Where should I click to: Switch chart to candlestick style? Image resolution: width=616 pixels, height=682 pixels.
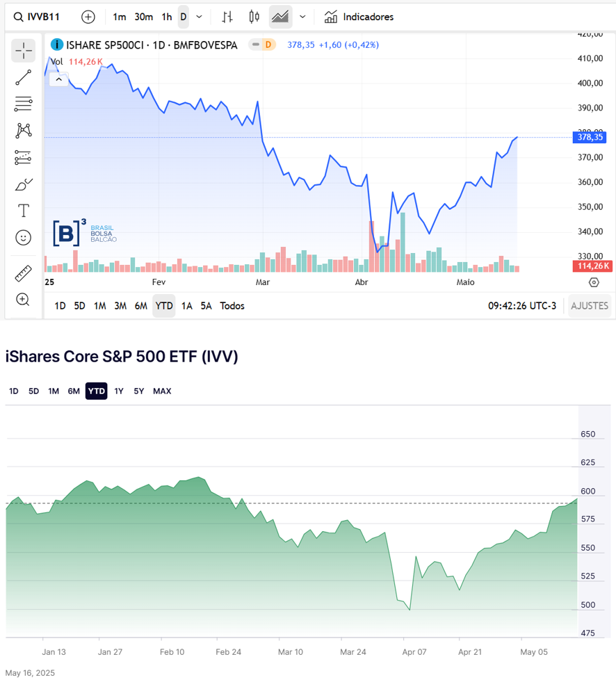(254, 17)
